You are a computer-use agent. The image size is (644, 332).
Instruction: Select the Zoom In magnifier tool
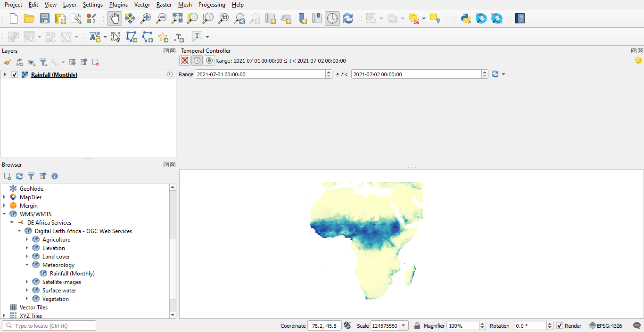coord(146,18)
